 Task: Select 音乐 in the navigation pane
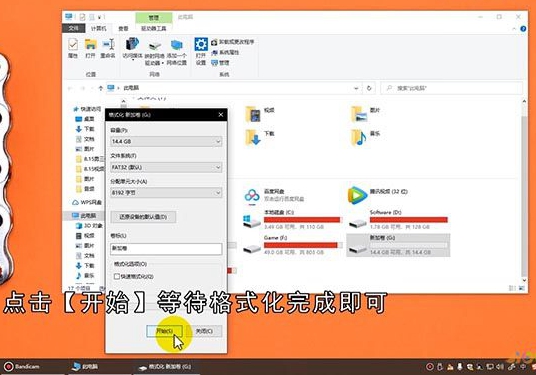pos(85,276)
